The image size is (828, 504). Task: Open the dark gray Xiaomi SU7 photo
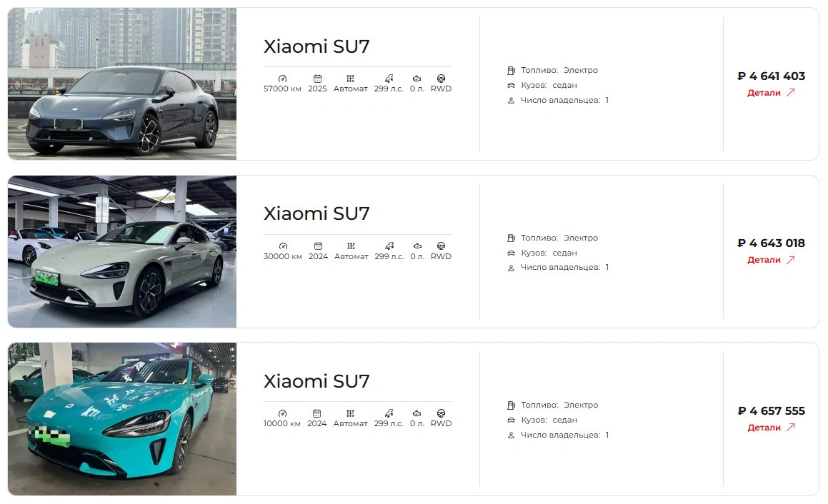click(x=122, y=84)
